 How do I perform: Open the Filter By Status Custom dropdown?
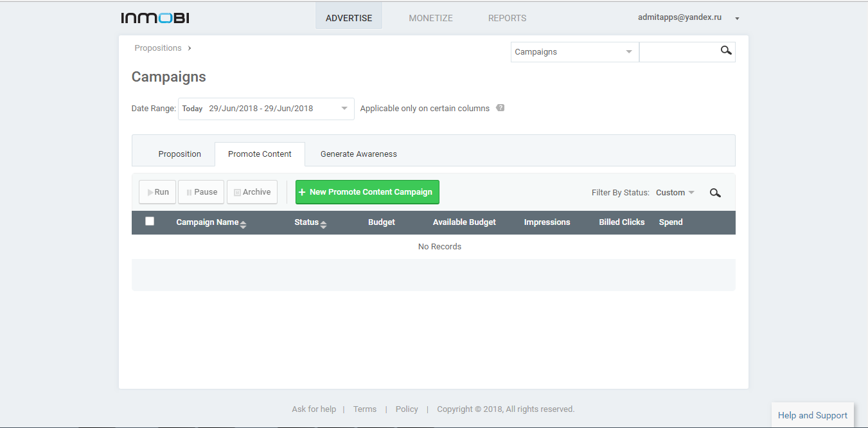click(x=675, y=193)
